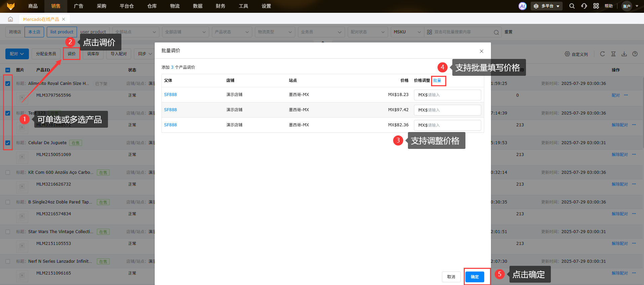
Task: Open the customer service headset icon
Action: (x=584, y=6)
